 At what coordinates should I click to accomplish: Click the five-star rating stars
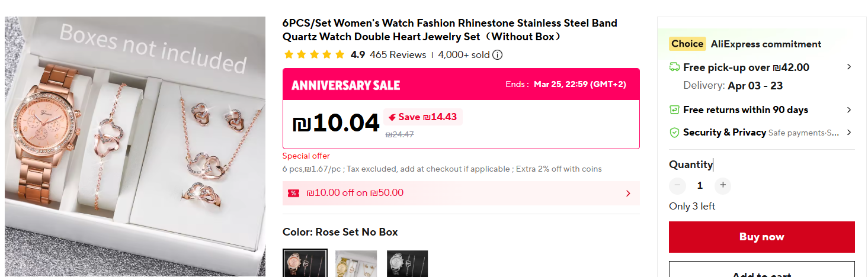pos(314,55)
